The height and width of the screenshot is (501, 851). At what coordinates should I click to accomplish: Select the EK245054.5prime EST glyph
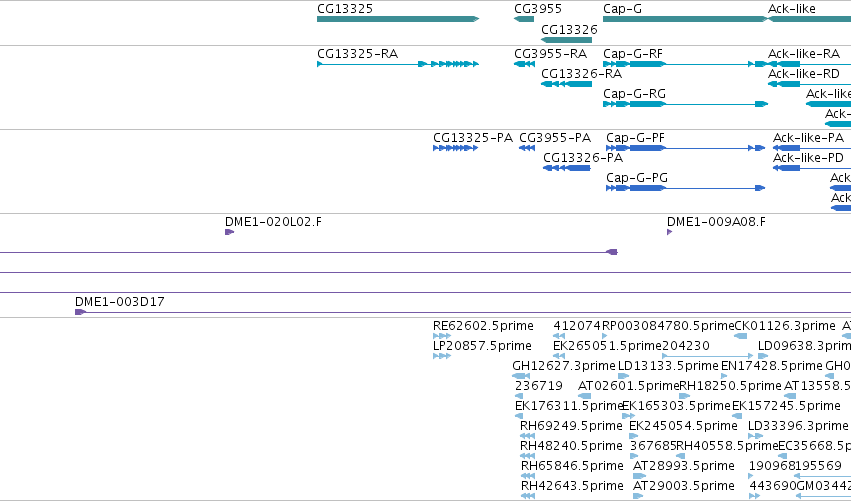[x=636, y=436]
